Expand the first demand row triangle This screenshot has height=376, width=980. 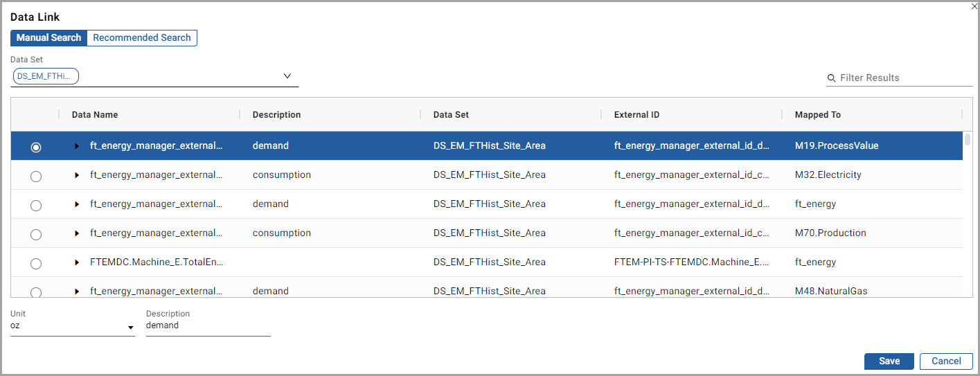point(78,146)
